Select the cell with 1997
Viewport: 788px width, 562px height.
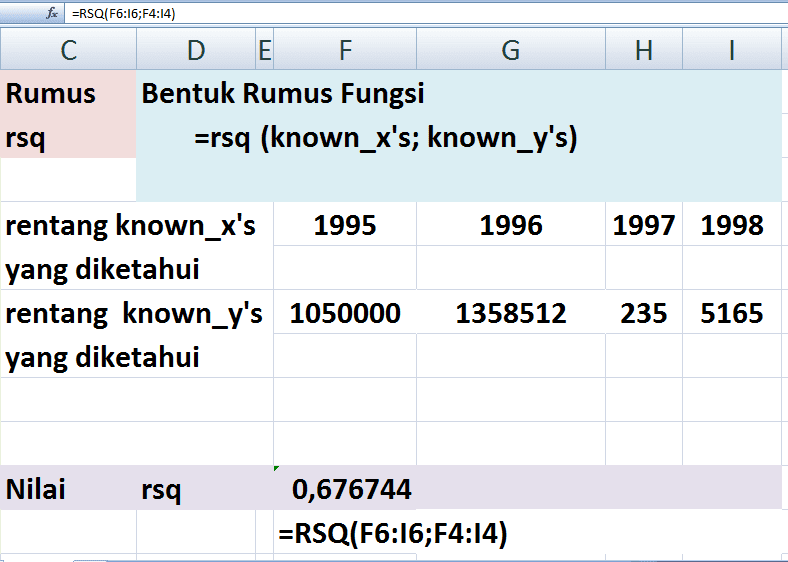pyautogui.click(x=644, y=225)
